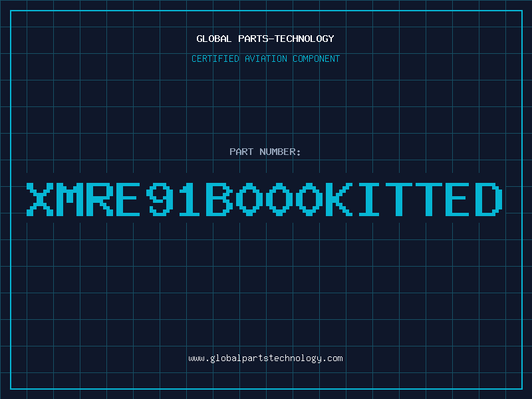The height and width of the screenshot is (399, 532).
Task: Select the CERTIFIED AVIATION COMPONENT subtitle
Action: click(265, 59)
